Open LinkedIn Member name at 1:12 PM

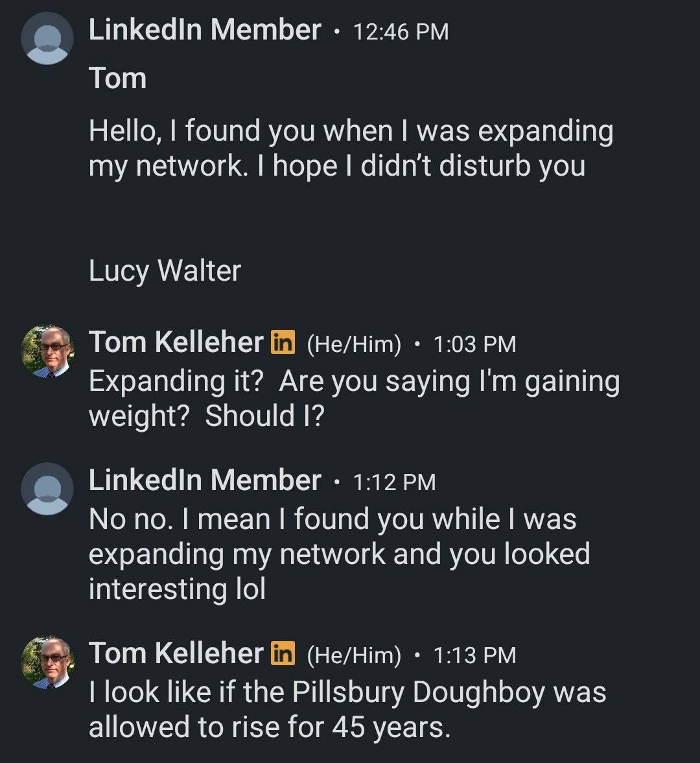pyautogui.click(x=205, y=480)
